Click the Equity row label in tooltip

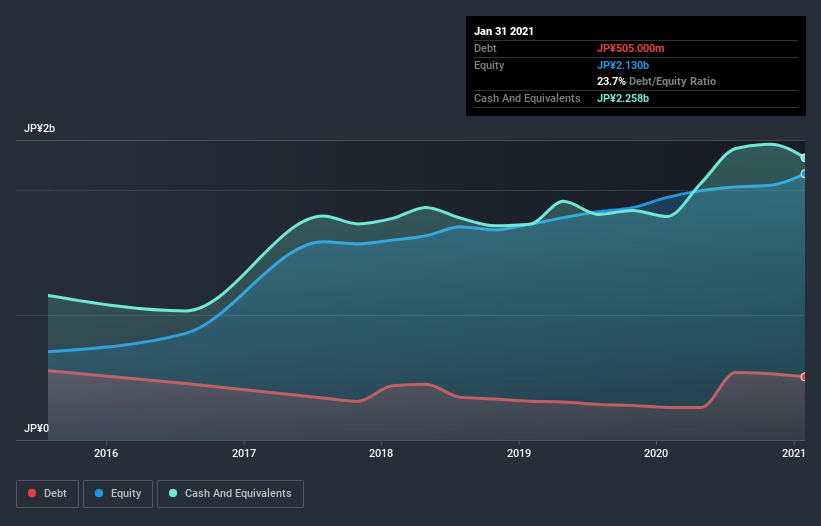[489, 65]
